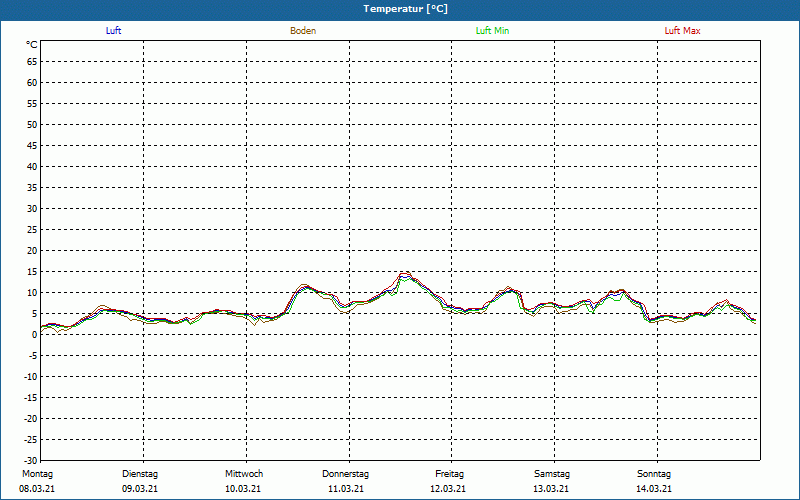800x500 pixels.
Task: Click the '0' y-axis value
Action: coord(35,335)
